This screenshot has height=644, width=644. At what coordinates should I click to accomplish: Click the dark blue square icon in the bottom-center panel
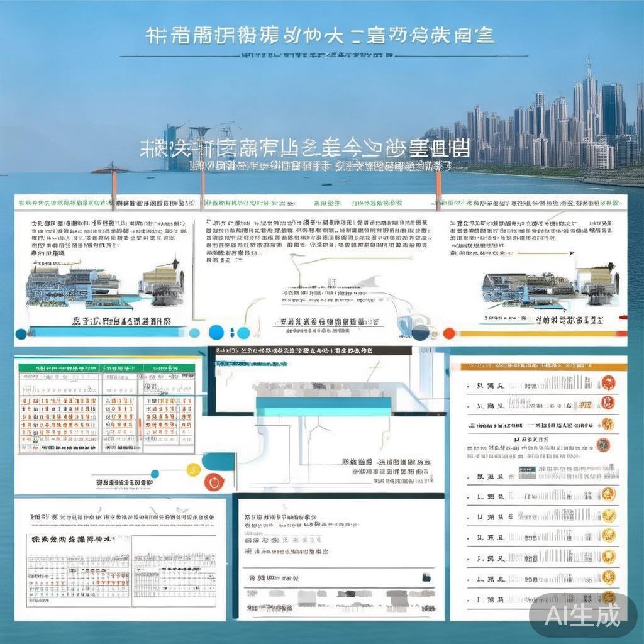427,577
